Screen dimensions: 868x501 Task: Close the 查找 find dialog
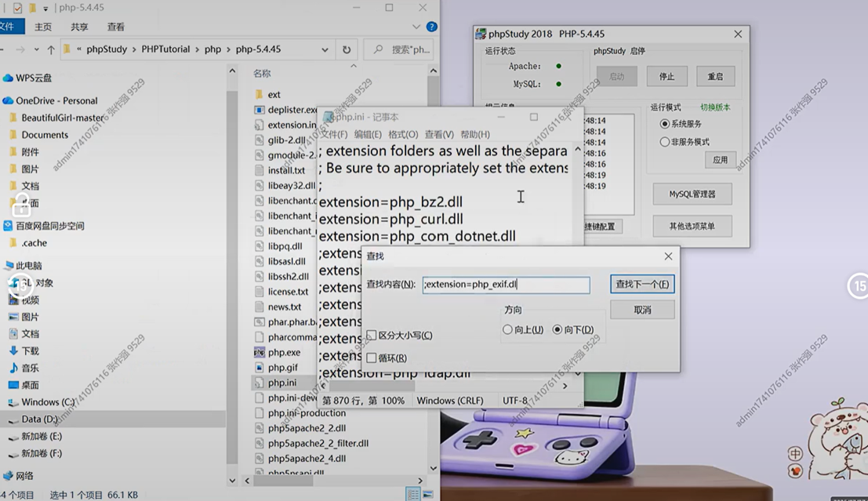[x=668, y=256]
